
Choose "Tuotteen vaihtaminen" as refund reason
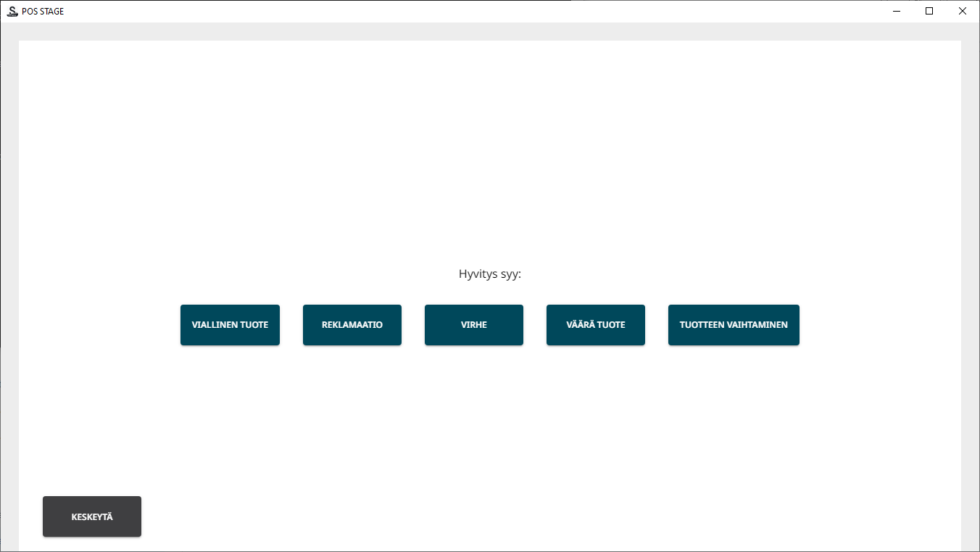coord(733,325)
